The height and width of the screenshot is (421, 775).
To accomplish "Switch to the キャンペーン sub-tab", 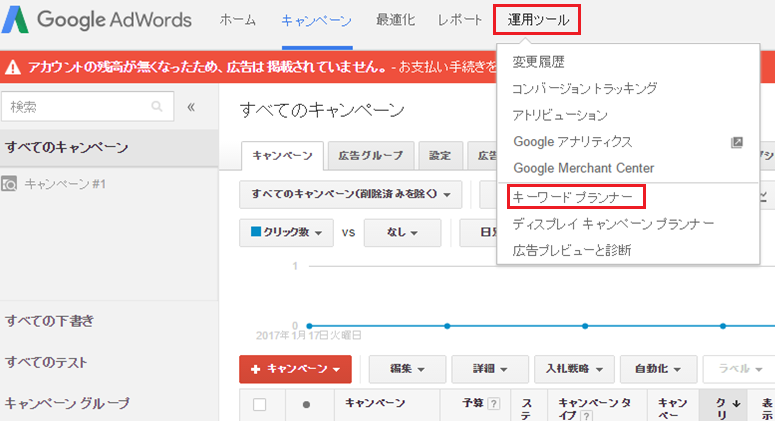I will point(282,156).
